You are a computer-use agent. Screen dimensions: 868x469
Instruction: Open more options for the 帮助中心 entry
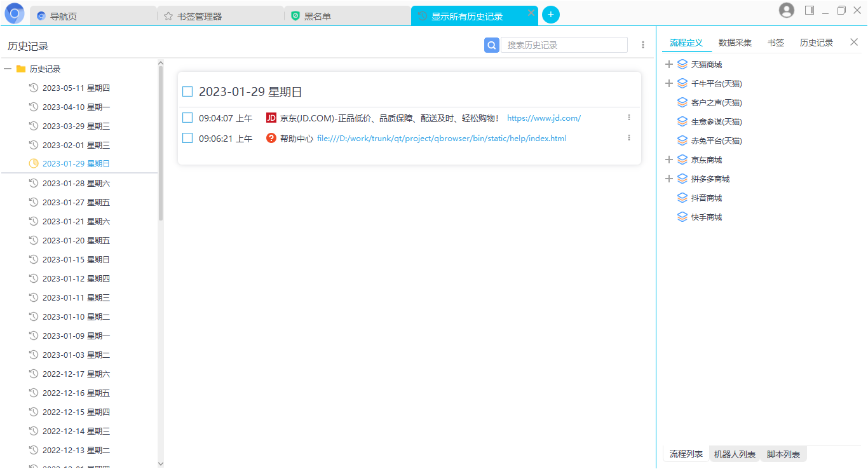pos(629,138)
